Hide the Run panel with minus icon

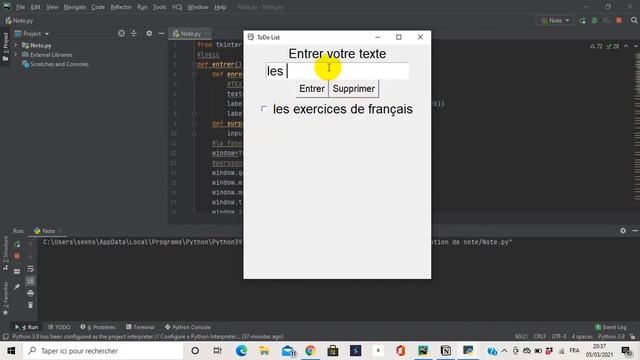(635, 231)
